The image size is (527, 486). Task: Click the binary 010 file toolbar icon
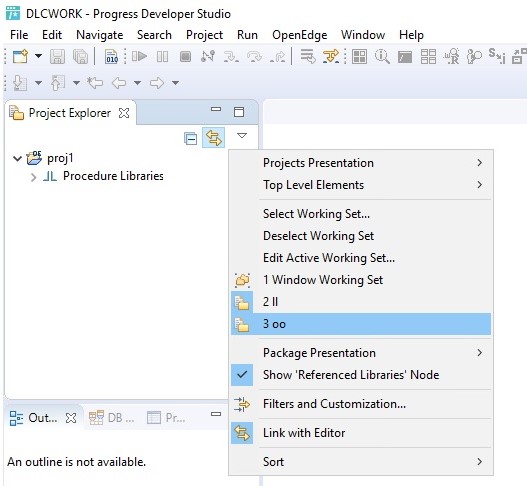112,56
